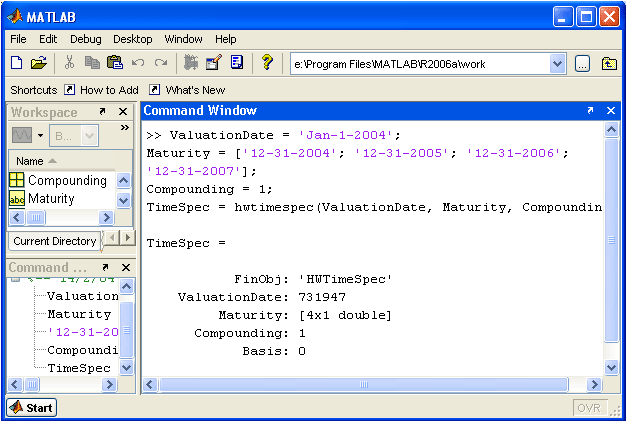
Task: Cut selection with scissors icon
Action: [x=69, y=63]
